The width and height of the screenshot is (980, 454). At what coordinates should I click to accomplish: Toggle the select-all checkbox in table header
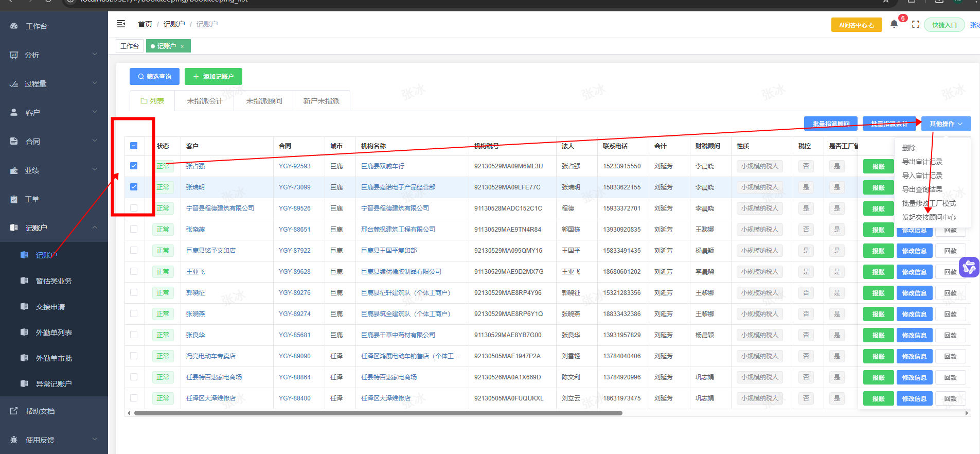134,146
